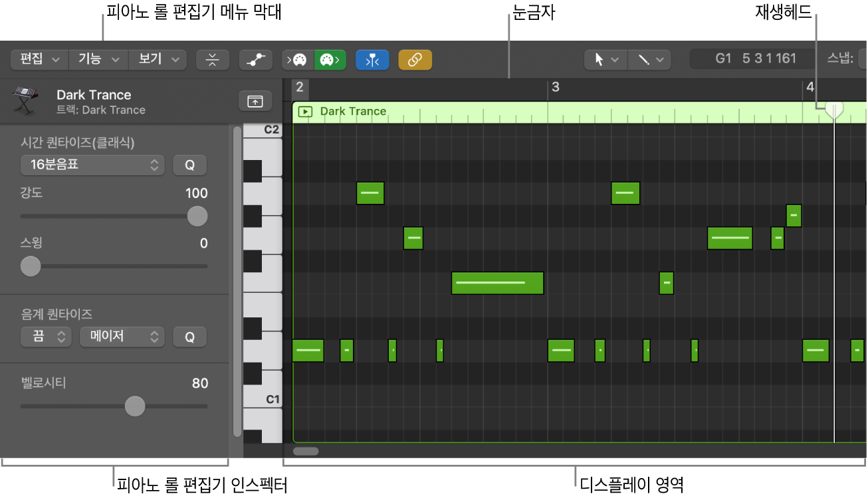
Task: Click the 스윙 slider handle
Action: [x=31, y=266]
